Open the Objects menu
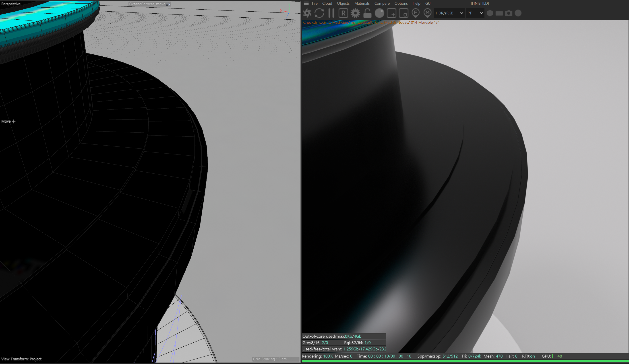Screen dimensions: 629x364 pyautogui.click(x=343, y=3)
